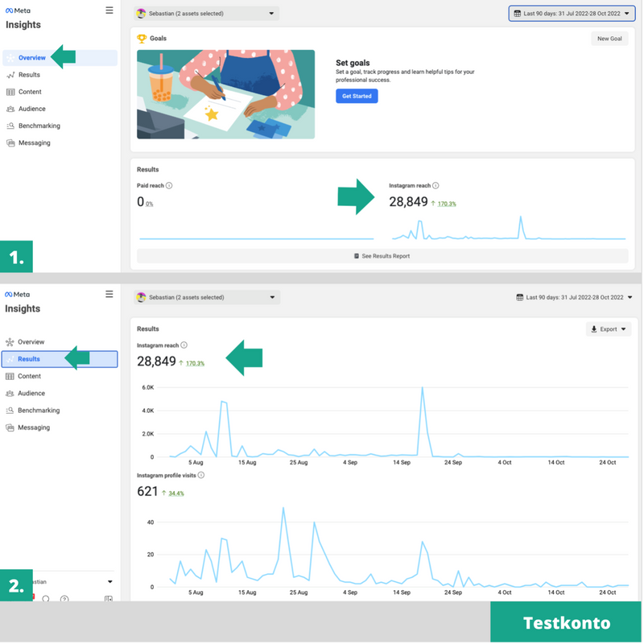Screen dimensions: 644x644
Task: Click the 6.0K axis label
Action: click(x=148, y=388)
